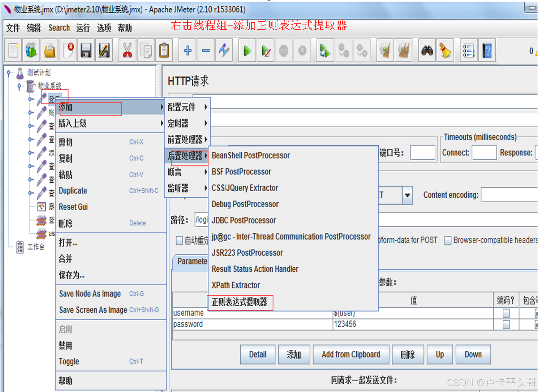Select the Duplicate context menu item
Screen dimensions: 538x392
(x=111, y=191)
